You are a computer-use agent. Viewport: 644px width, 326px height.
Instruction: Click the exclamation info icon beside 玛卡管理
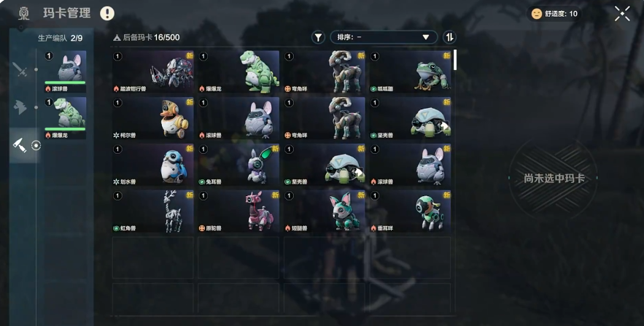click(107, 14)
